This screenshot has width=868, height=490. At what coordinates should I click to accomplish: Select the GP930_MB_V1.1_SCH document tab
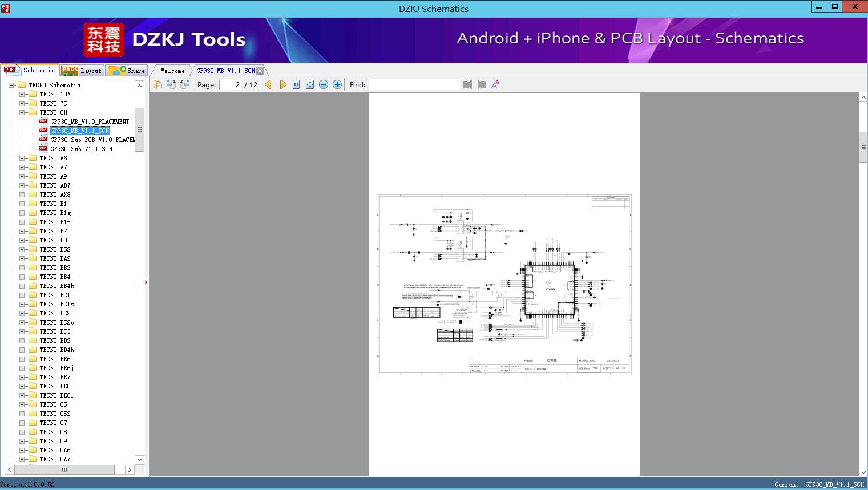tap(225, 71)
